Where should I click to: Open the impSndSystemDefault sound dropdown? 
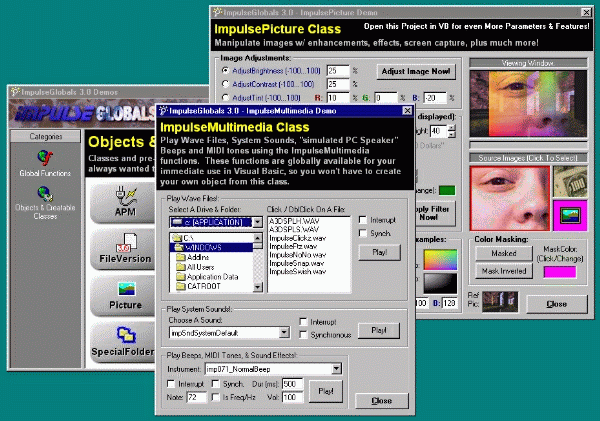pyautogui.click(x=284, y=332)
